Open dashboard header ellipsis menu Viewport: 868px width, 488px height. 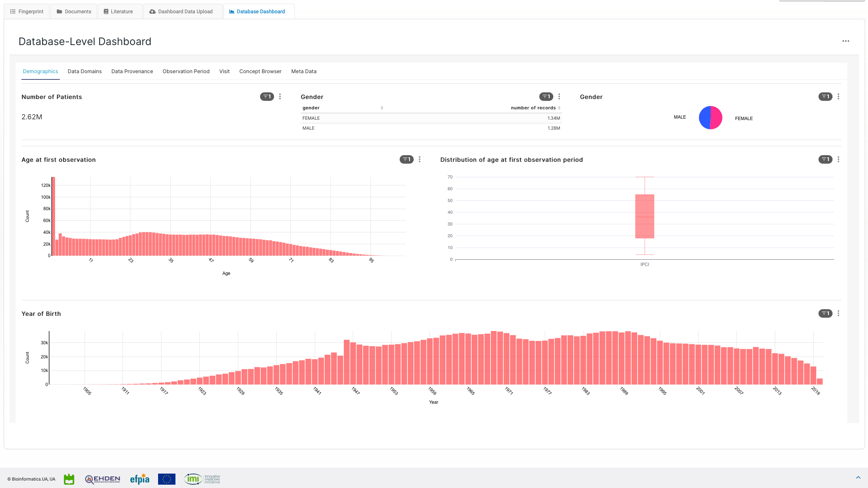(845, 41)
